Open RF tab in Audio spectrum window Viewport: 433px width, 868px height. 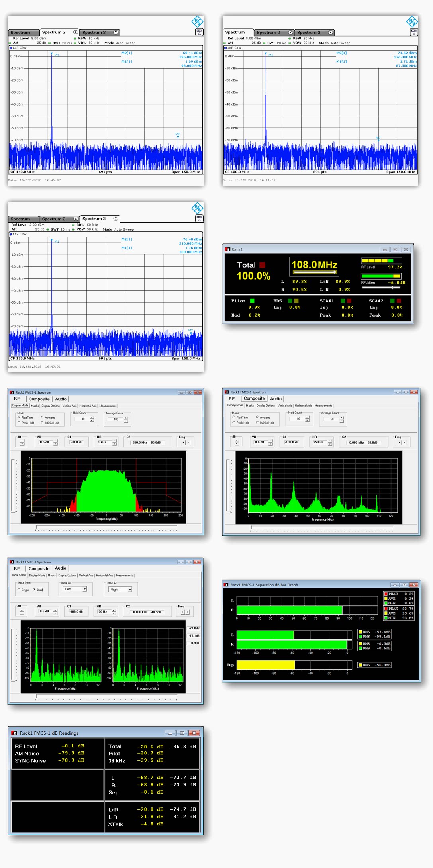point(17,568)
